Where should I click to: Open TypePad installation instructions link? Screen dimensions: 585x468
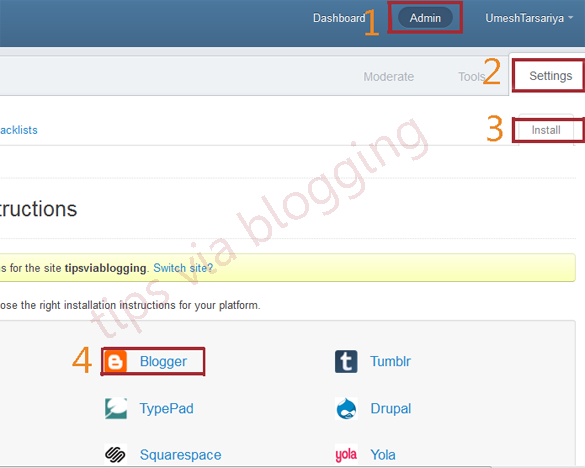166,408
